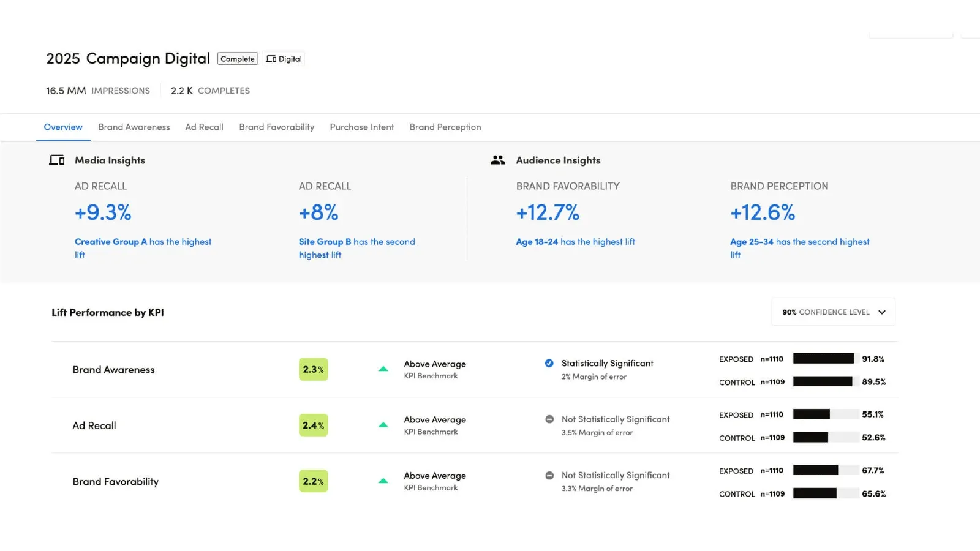Click the Statistically Significant label for Brand Awareness
The width and height of the screenshot is (980, 551).
[608, 364]
